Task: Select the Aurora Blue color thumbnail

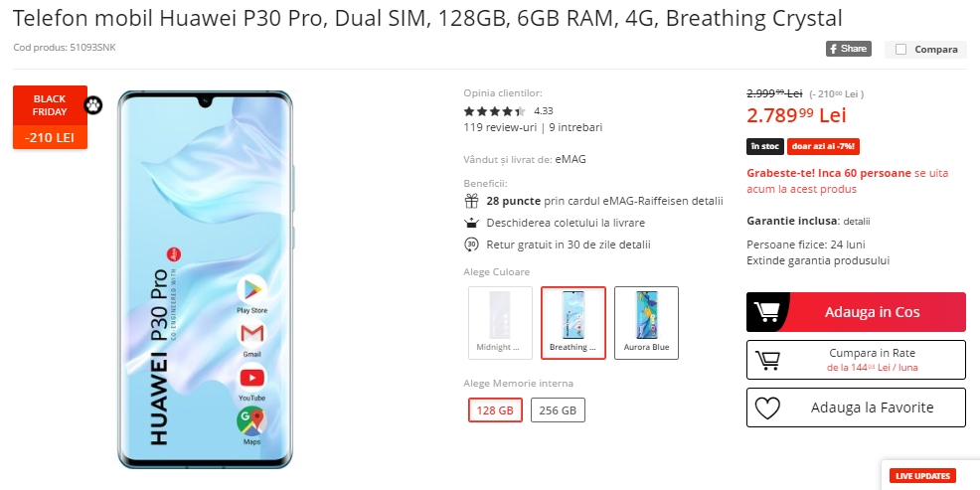Action: [x=646, y=322]
